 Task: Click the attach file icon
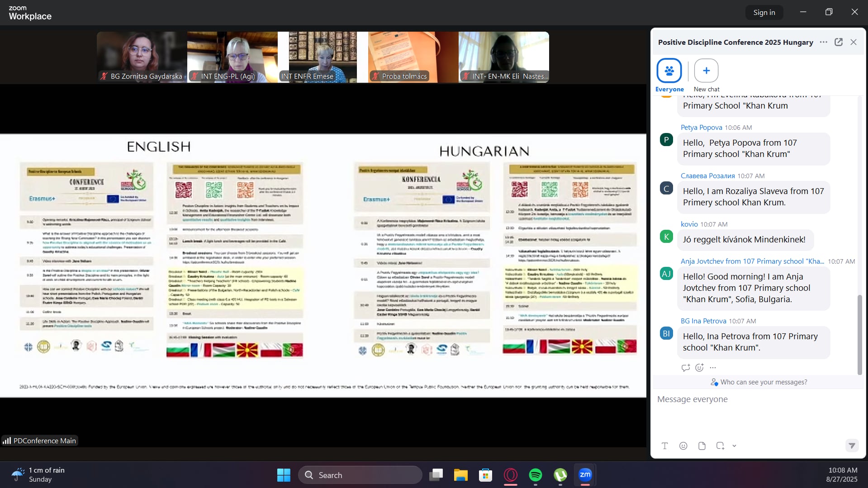(702, 446)
